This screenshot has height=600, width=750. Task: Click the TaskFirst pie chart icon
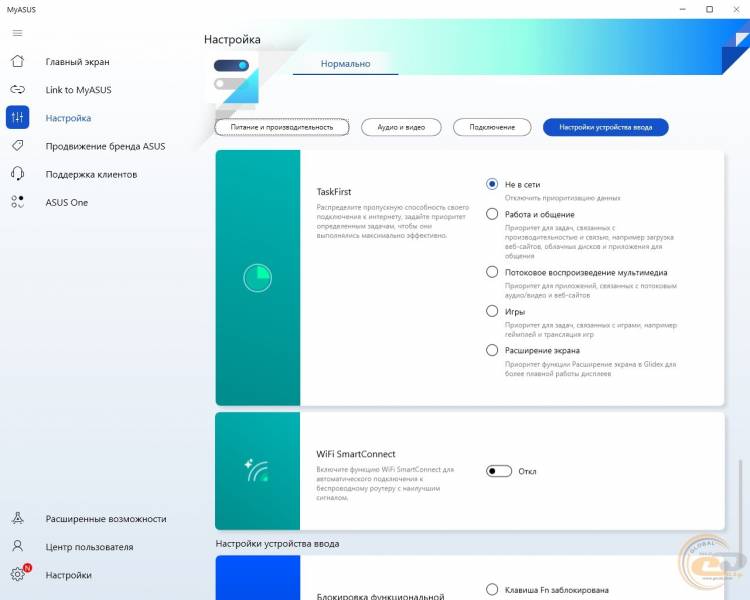pos(258,278)
